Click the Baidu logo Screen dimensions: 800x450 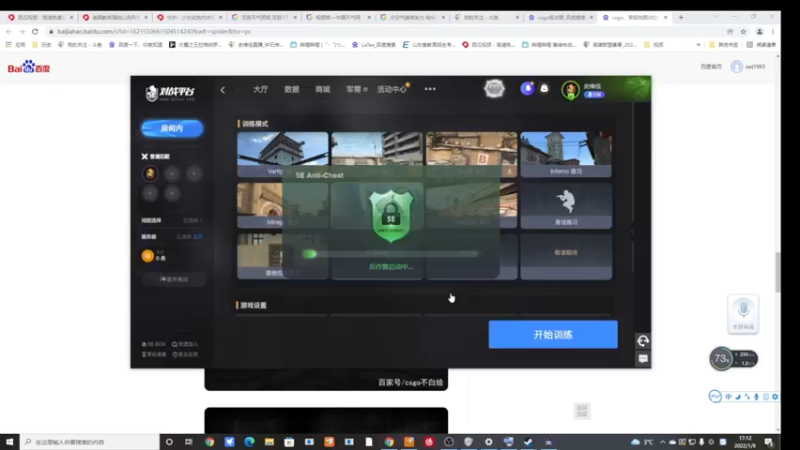click(29, 67)
